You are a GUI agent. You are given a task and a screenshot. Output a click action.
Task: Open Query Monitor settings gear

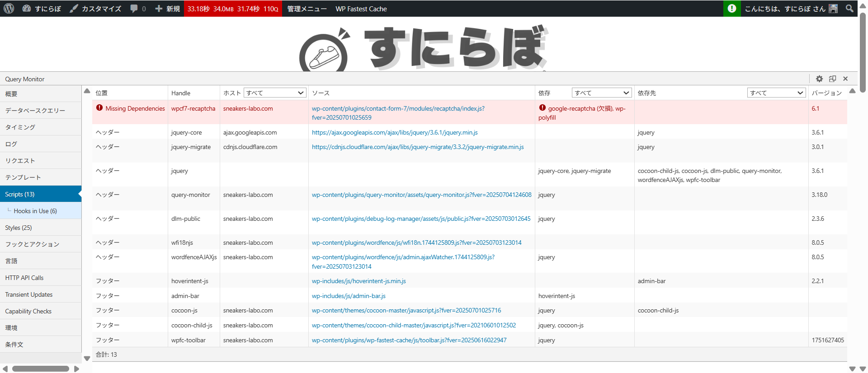tap(819, 79)
